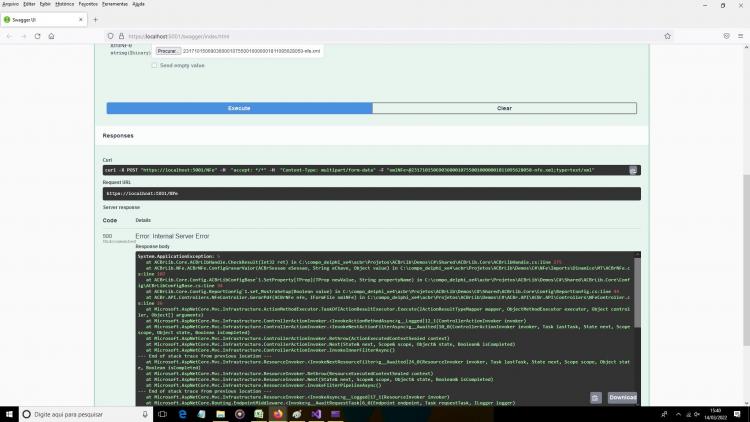Click the page vertical scrollbar thumb
The width and height of the screenshot is (750, 422).
pyautogui.click(x=747, y=260)
